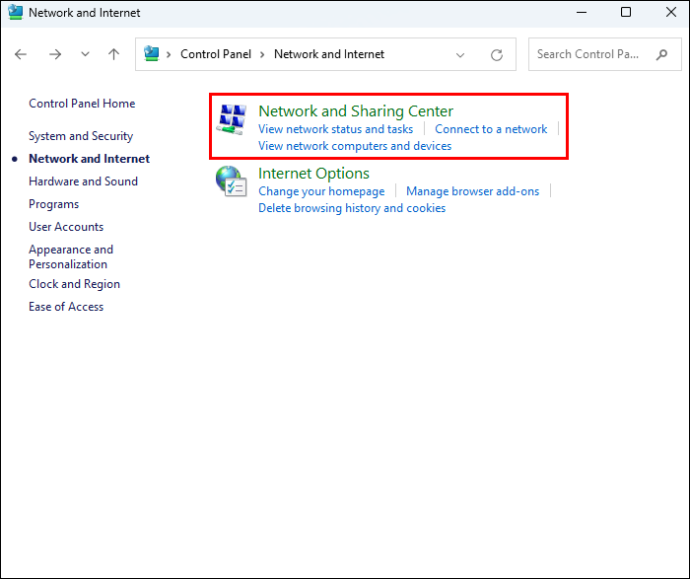Select Network and Internet in sidebar
690x579 pixels.
coord(89,158)
